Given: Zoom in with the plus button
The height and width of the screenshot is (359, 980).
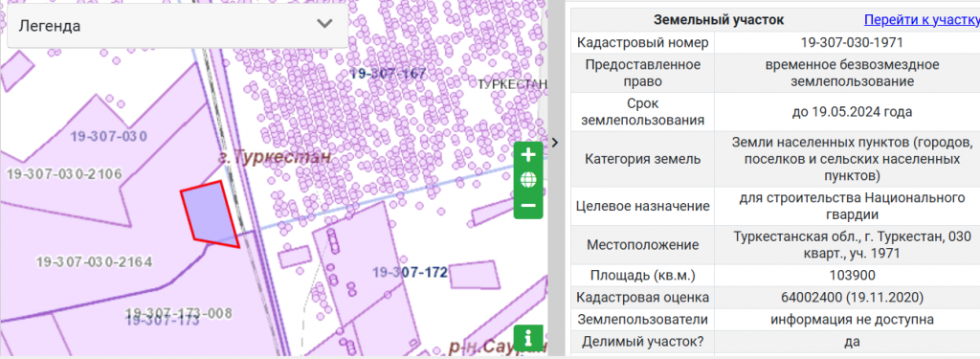Looking at the screenshot, I should click(x=528, y=155).
